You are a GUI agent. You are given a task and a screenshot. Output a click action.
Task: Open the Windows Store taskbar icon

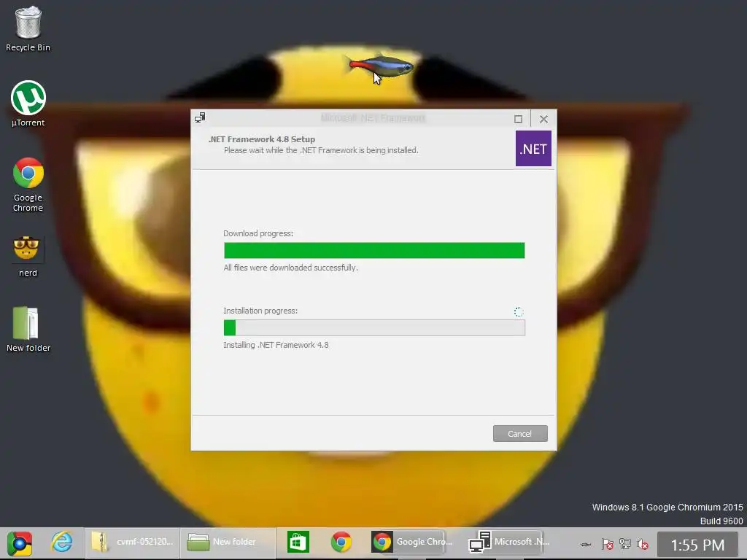[x=298, y=542]
